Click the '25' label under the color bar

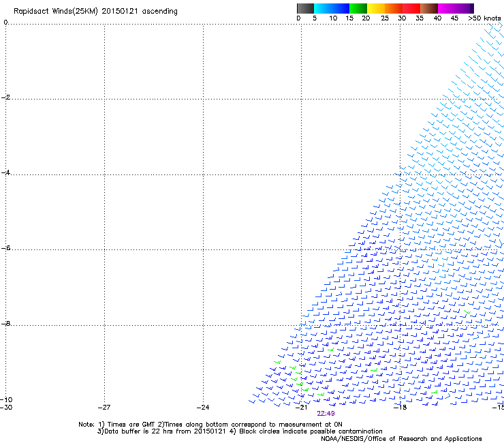(385, 18)
